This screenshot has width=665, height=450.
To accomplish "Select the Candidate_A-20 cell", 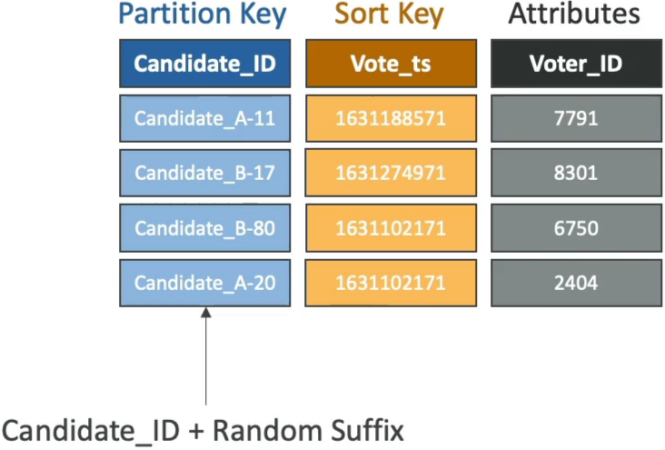I will [205, 283].
